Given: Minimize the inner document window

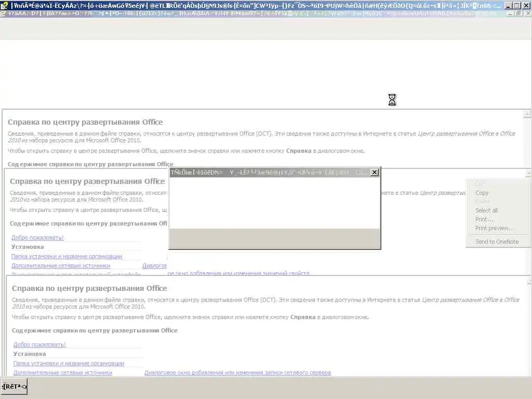Looking at the screenshot, I should [x=510, y=14].
